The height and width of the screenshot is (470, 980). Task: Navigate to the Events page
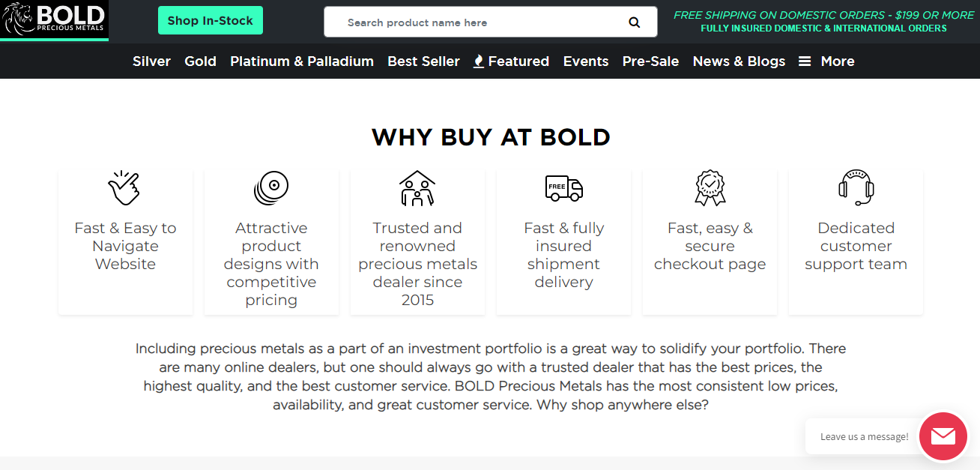[x=586, y=61]
